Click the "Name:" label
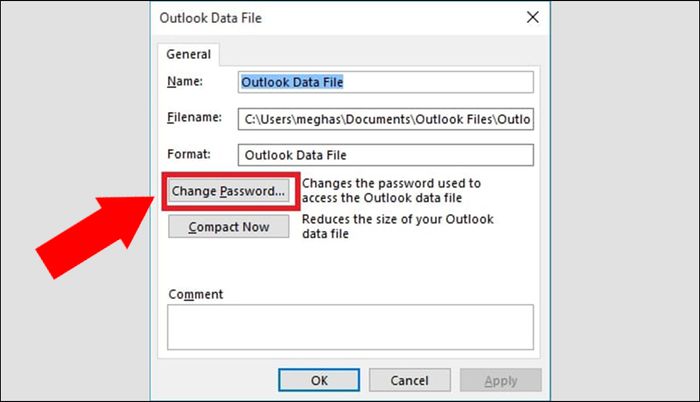The height and width of the screenshot is (402, 700). click(x=185, y=81)
